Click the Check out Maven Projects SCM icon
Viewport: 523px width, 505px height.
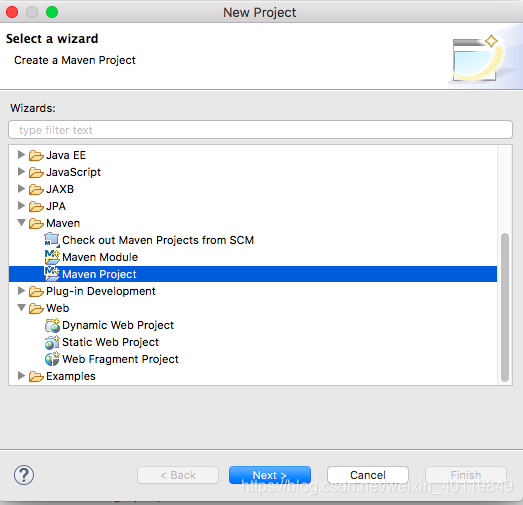tap(52, 240)
